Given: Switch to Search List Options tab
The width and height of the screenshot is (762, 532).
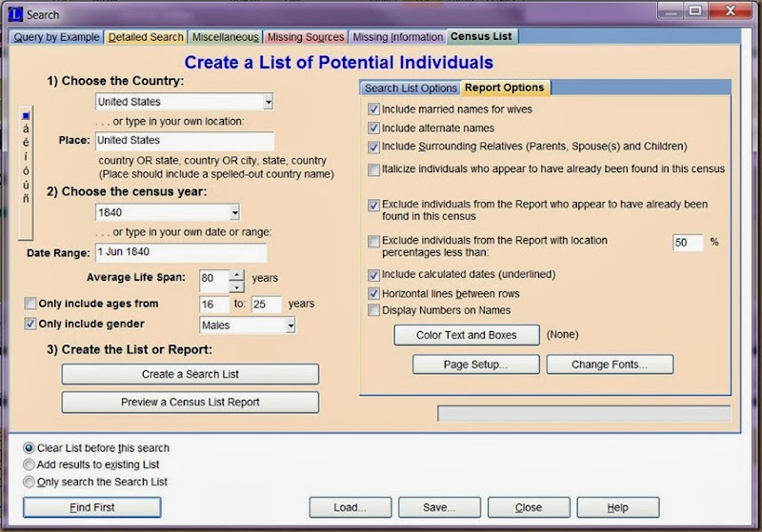Looking at the screenshot, I should (x=411, y=88).
